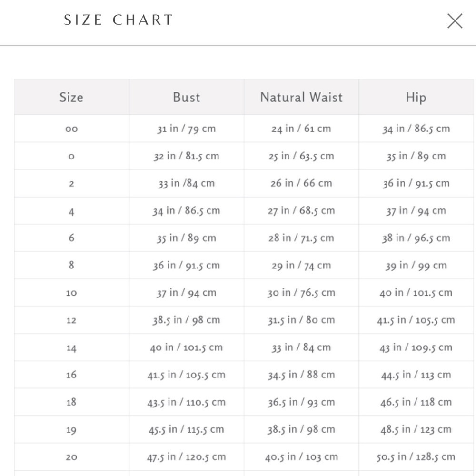Click the SIZE CHART title text
The image size is (476, 476).
119,20
